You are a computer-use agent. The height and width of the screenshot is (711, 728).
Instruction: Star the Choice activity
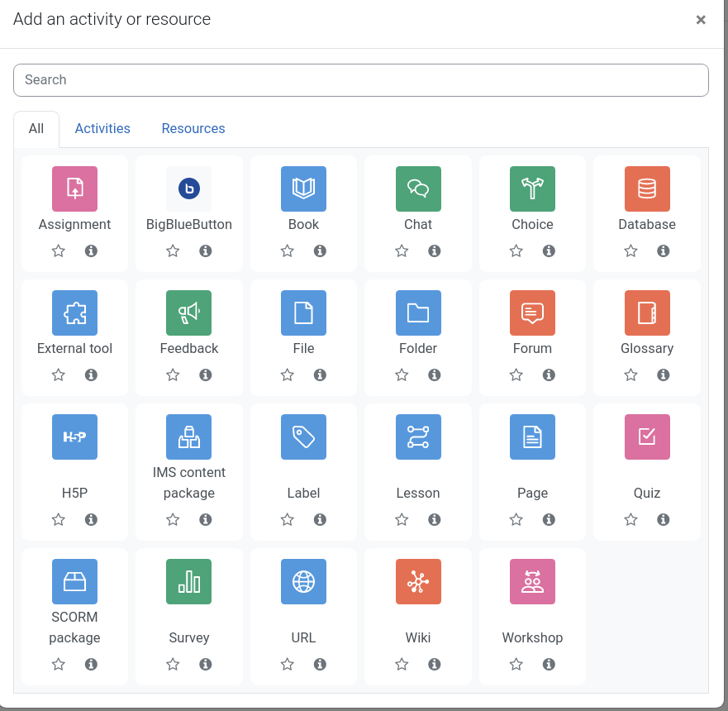516,251
